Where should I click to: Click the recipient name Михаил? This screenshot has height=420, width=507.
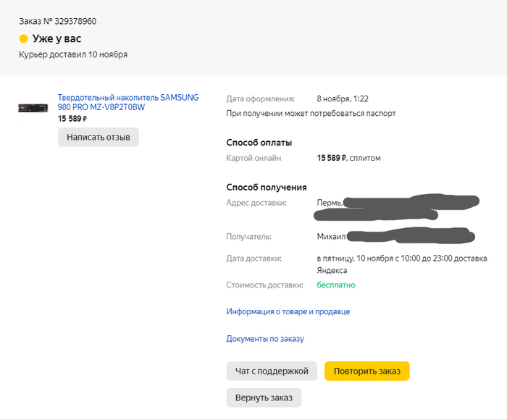(x=332, y=236)
